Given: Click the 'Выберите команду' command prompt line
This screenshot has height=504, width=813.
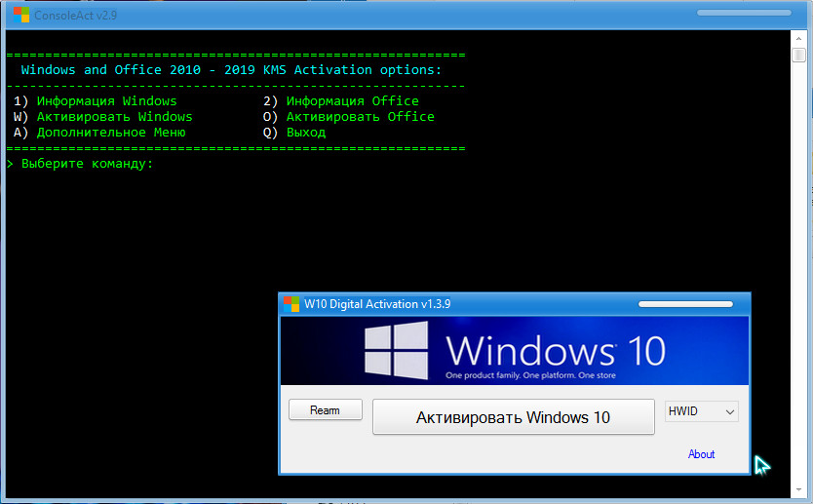Looking at the screenshot, I should [87, 163].
